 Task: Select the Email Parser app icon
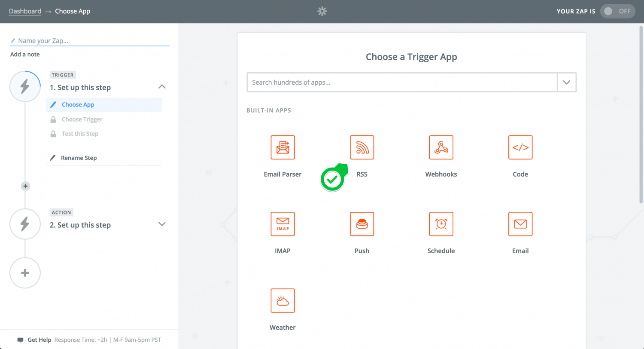click(x=283, y=147)
